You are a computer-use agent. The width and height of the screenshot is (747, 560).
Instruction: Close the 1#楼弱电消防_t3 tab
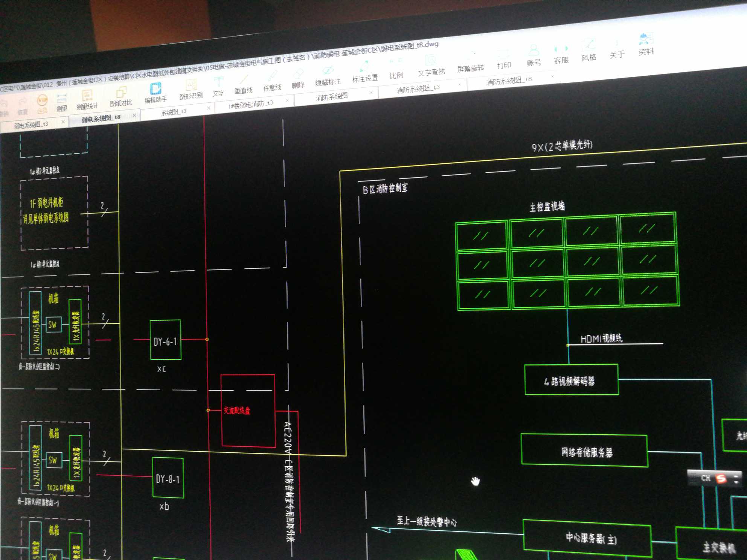pos(287,100)
